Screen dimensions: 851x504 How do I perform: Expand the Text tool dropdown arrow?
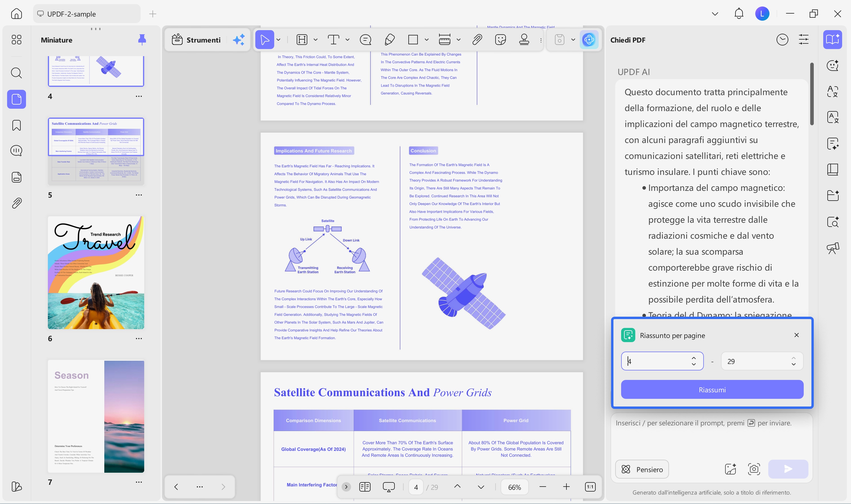pyautogui.click(x=347, y=40)
